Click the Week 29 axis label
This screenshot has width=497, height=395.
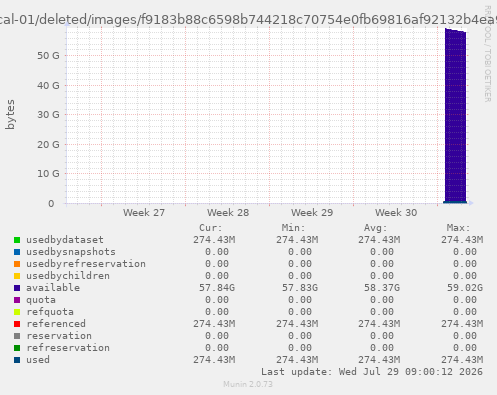312,213
